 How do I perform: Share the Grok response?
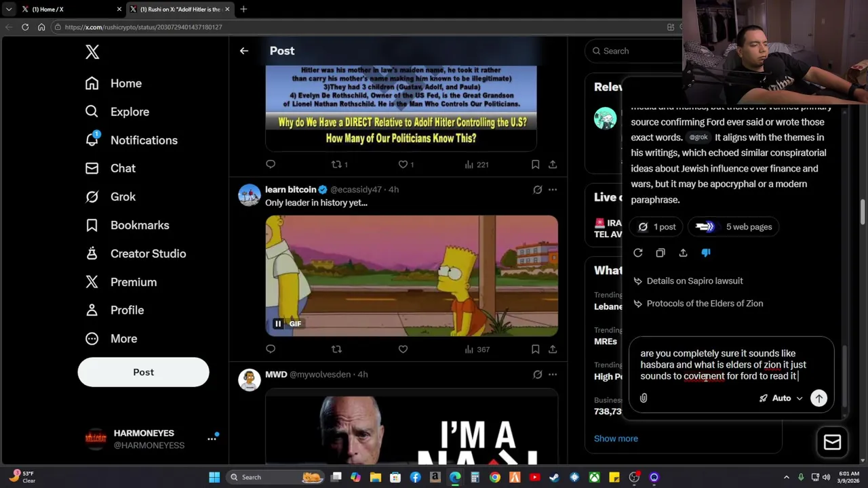[683, 253]
